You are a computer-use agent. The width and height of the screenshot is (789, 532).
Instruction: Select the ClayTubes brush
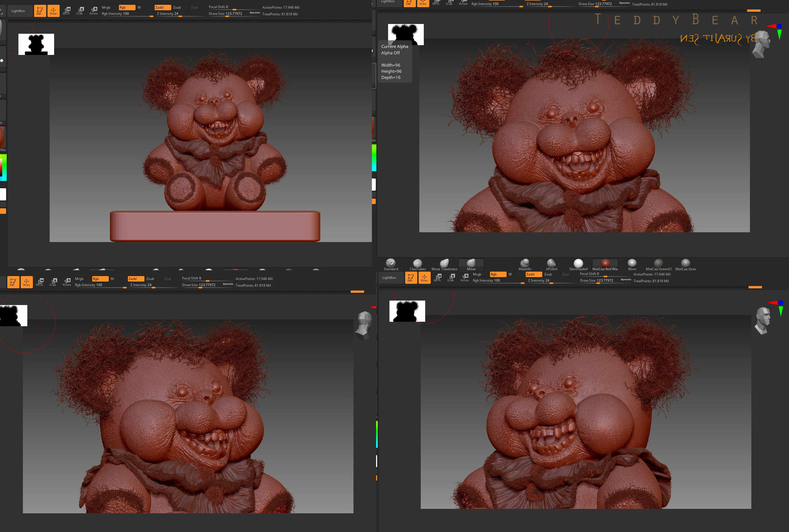pyautogui.click(x=418, y=264)
